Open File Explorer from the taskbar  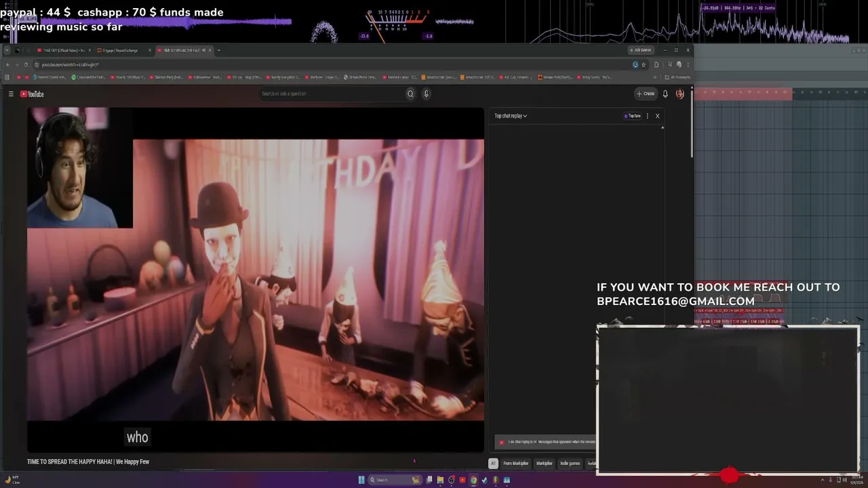pos(439,480)
